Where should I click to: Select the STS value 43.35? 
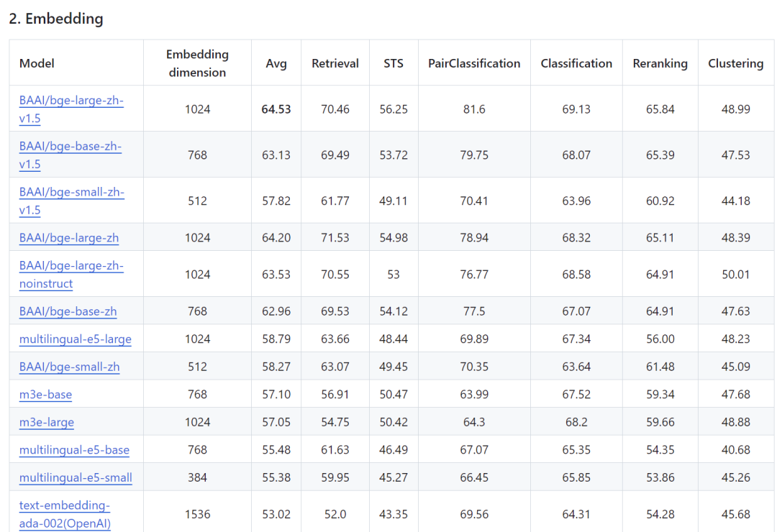394,514
